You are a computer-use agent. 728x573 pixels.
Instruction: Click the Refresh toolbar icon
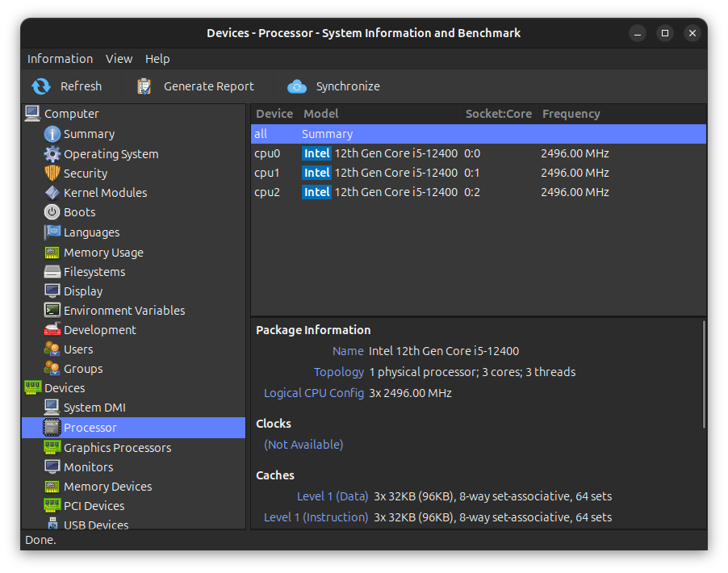click(40, 86)
